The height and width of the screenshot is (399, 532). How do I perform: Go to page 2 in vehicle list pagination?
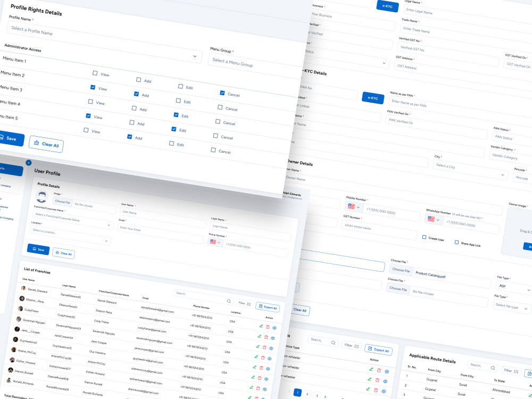click(x=307, y=394)
